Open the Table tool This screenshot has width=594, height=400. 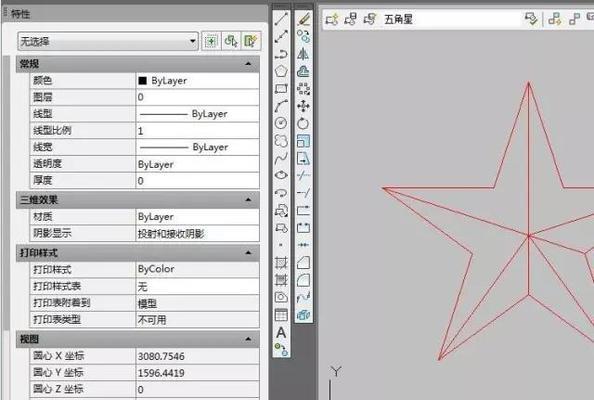click(x=281, y=315)
